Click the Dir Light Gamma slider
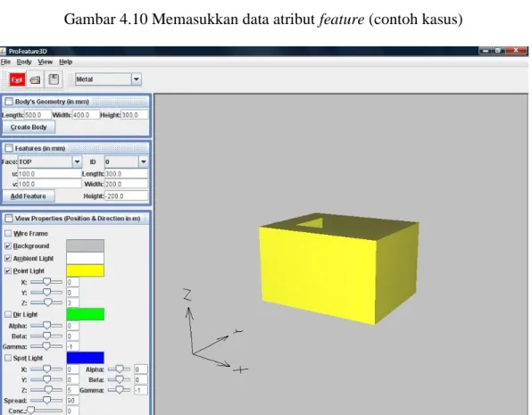The image size is (532, 415). click(46, 346)
